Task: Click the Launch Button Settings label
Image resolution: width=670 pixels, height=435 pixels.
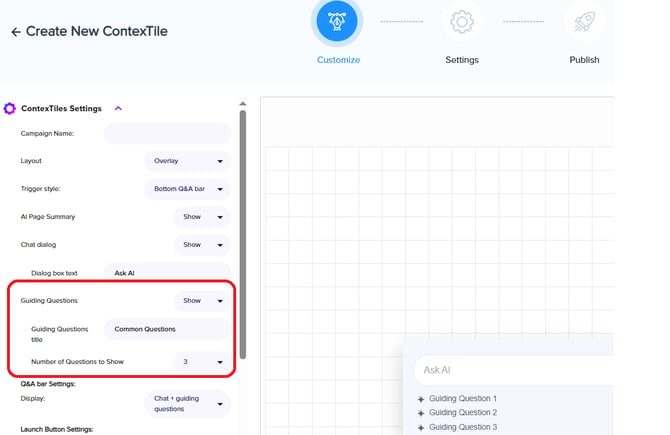Action: (x=57, y=429)
